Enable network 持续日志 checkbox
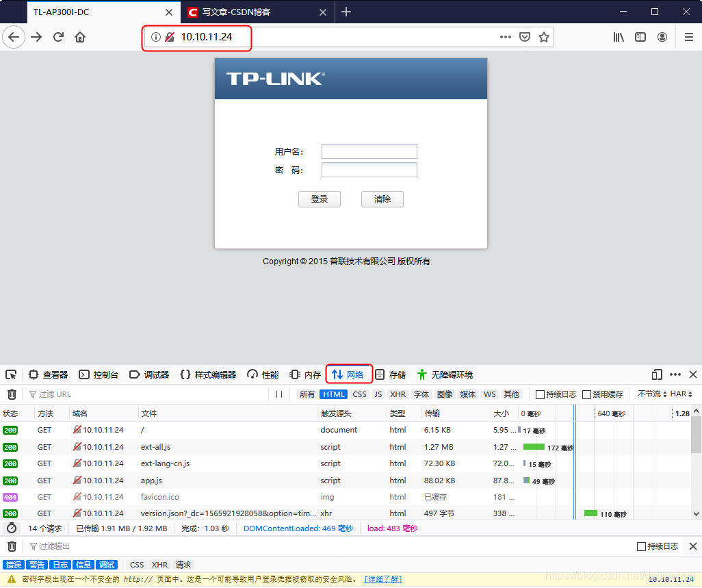This screenshot has width=702, height=588. 540,394
